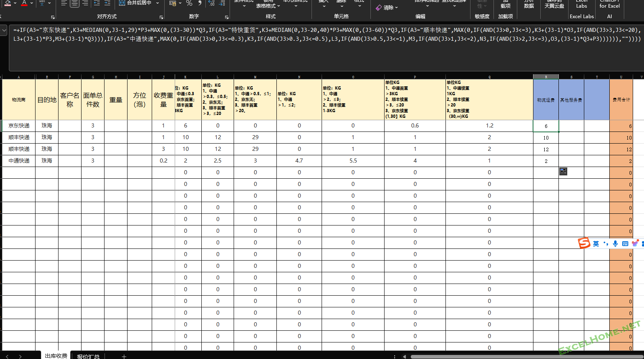
Task: Open the 合并后居中 dropdown arrow
Action: pyautogui.click(x=157, y=3)
